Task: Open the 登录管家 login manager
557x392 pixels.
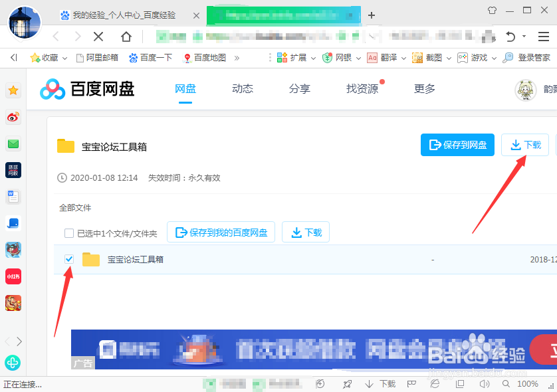Action: [x=526, y=58]
